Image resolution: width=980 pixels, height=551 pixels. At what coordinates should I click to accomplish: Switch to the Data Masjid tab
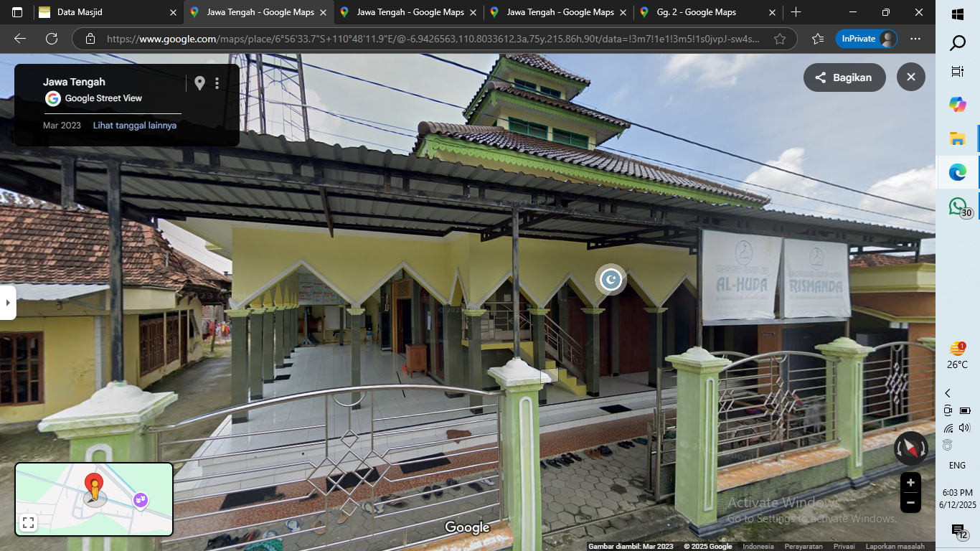[108, 12]
